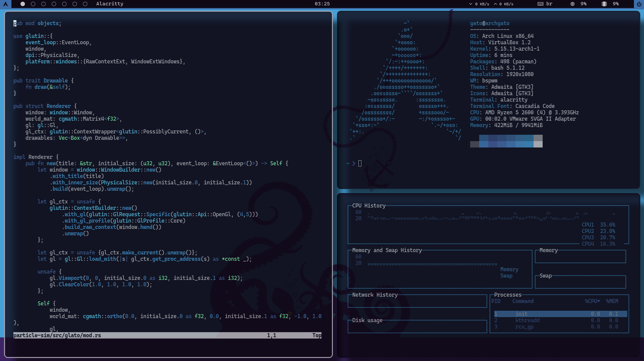Click the 'pub struct Renderer {' line
The width and height of the screenshot is (644, 361).
point(45,106)
